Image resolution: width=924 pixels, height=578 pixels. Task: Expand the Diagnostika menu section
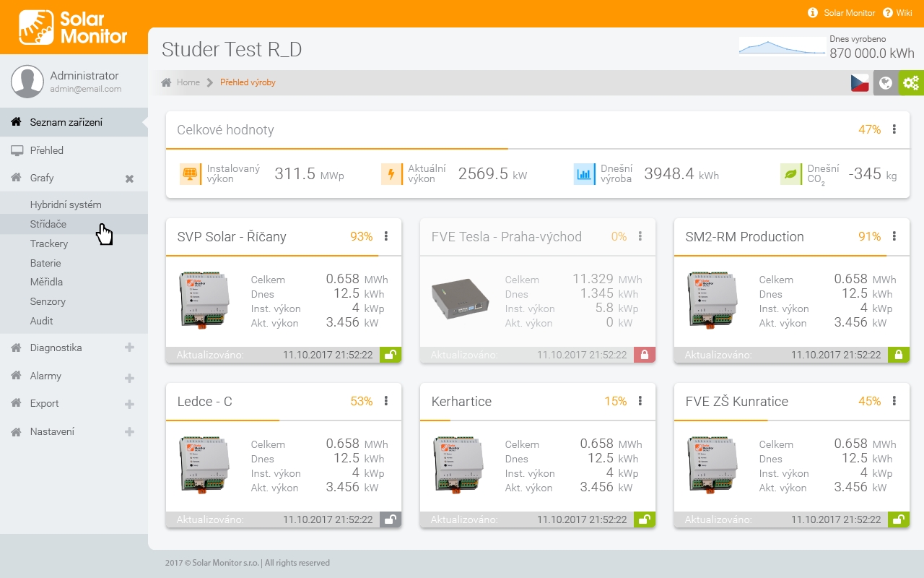point(129,348)
